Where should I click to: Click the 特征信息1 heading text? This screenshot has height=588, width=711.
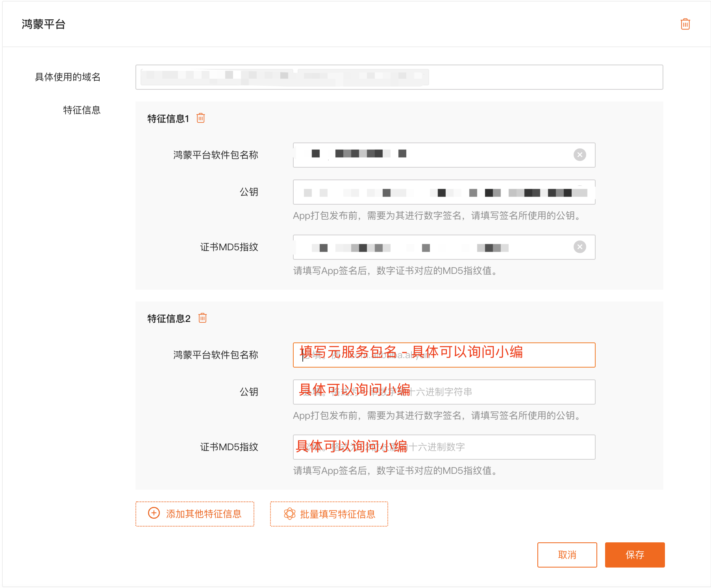[168, 118]
